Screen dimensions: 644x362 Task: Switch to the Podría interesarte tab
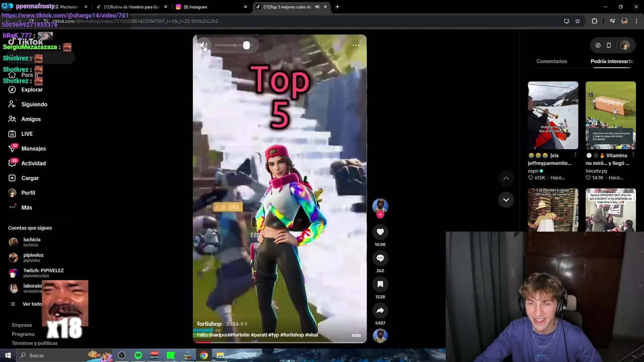click(612, 61)
